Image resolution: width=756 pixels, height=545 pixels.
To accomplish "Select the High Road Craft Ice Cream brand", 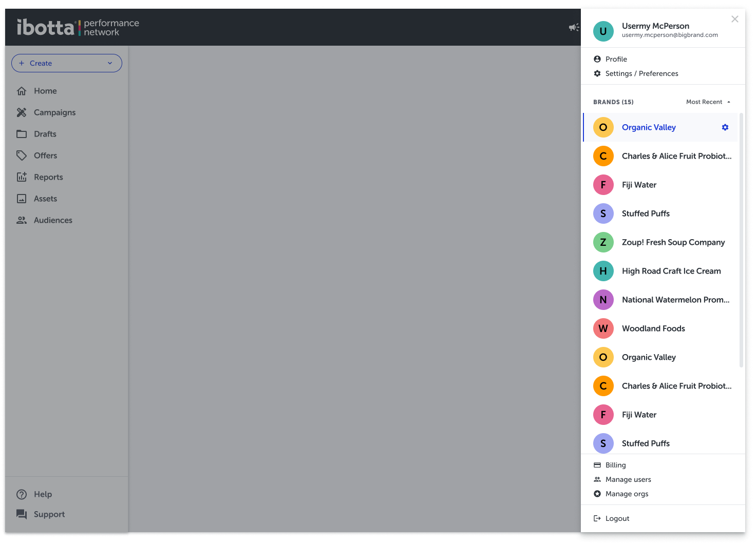I will click(x=660, y=271).
